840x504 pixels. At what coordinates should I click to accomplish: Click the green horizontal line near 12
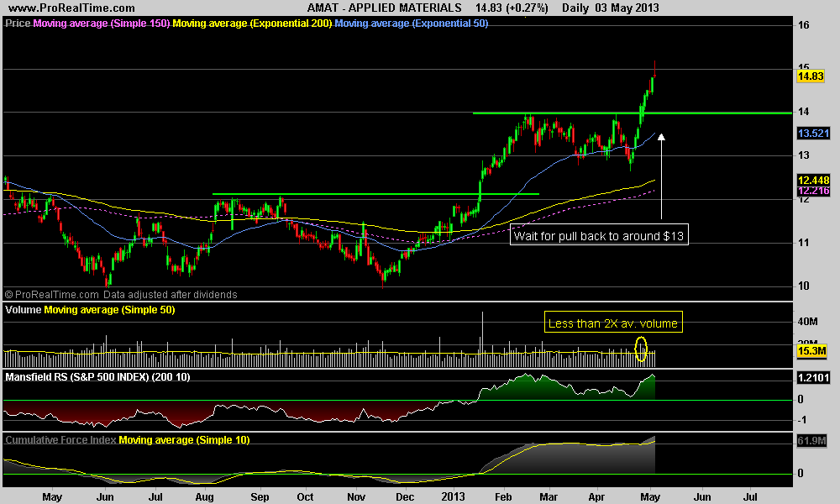point(375,194)
